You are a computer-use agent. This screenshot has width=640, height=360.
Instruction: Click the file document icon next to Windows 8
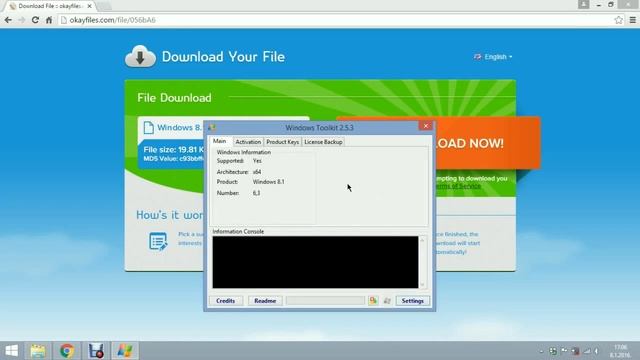pyautogui.click(x=149, y=128)
